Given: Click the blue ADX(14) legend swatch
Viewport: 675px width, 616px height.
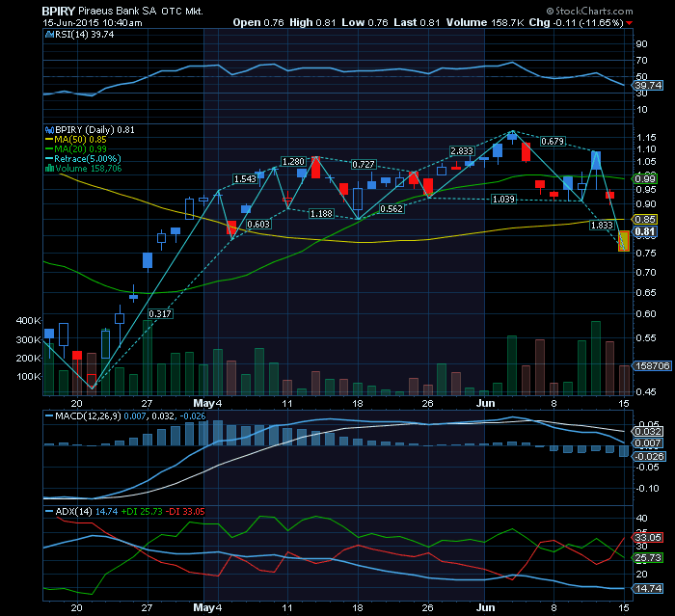Looking at the screenshot, I should click(49, 511).
